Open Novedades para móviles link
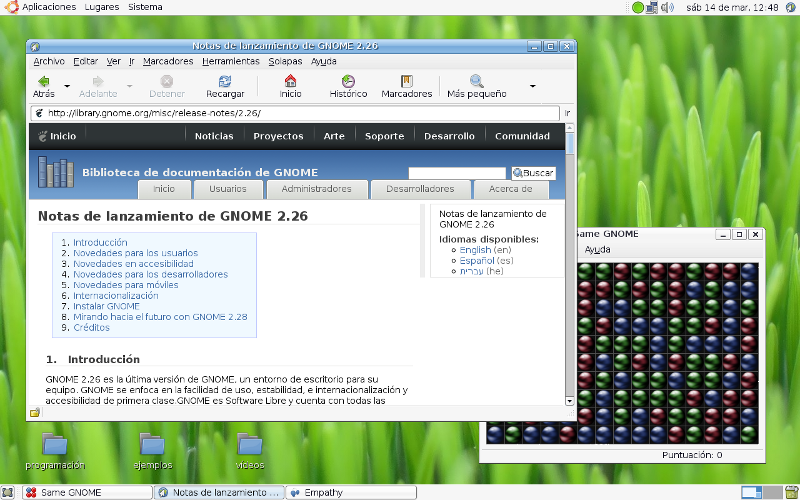 click(x=126, y=285)
